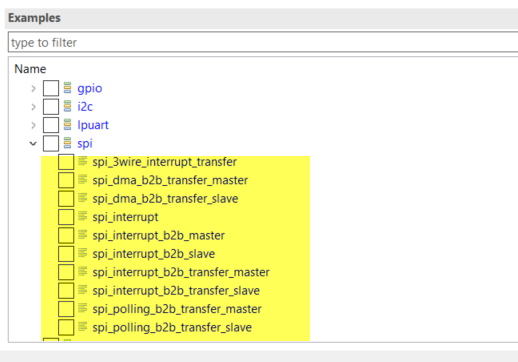The width and height of the screenshot is (518, 362).
Task: Click the spi_interrupt_b2b_slave example icon
Action: coord(83,253)
